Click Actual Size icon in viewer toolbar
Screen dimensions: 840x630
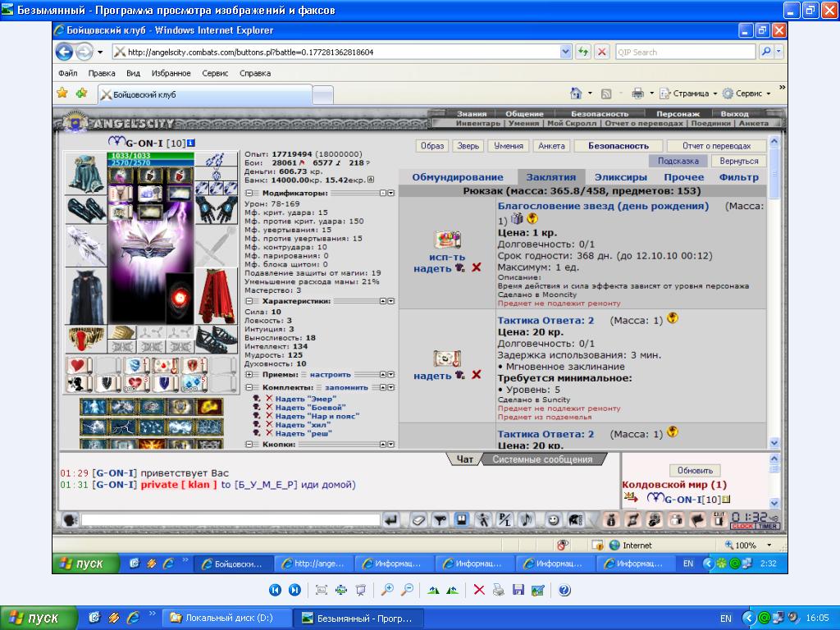tap(341, 590)
